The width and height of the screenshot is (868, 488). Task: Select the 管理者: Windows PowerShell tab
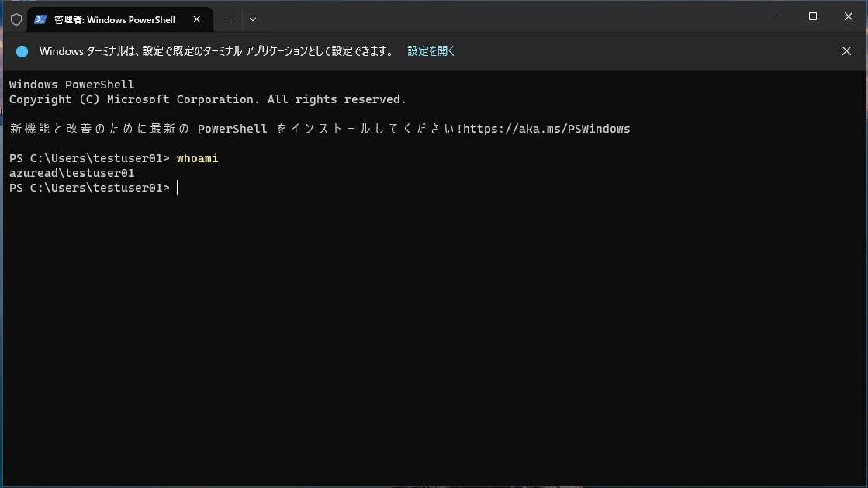(x=115, y=19)
